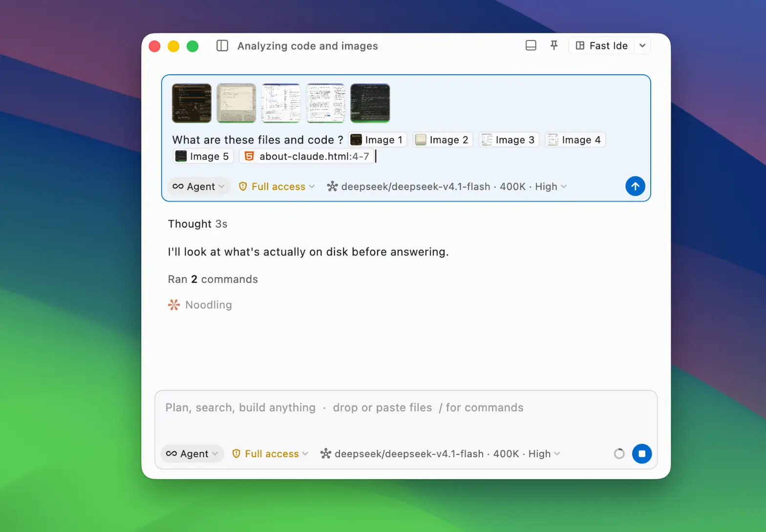
Task: Pin the window with the pin icon
Action: [554, 45]
